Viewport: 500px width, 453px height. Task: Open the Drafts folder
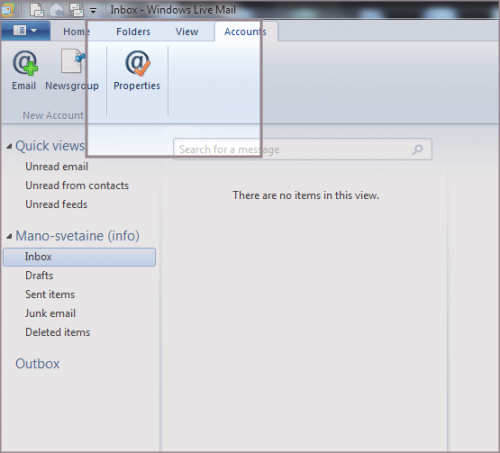click(39, 275)
